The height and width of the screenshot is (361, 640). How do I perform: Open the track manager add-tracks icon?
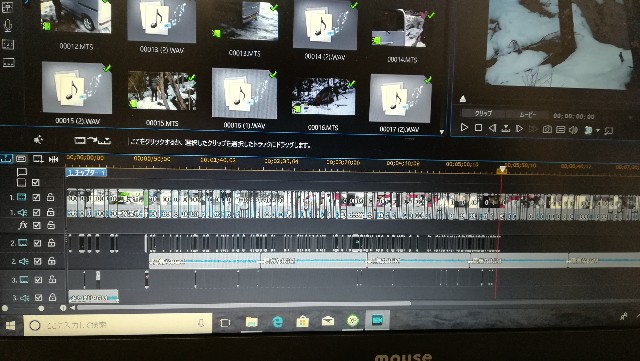click(38, 159)
